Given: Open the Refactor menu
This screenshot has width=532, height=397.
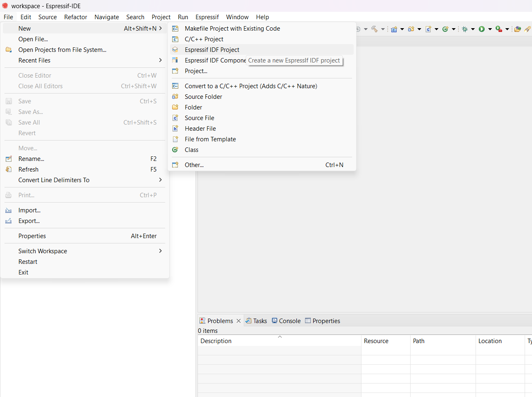Looking at the screenshot, I should (x=76, y=17).
